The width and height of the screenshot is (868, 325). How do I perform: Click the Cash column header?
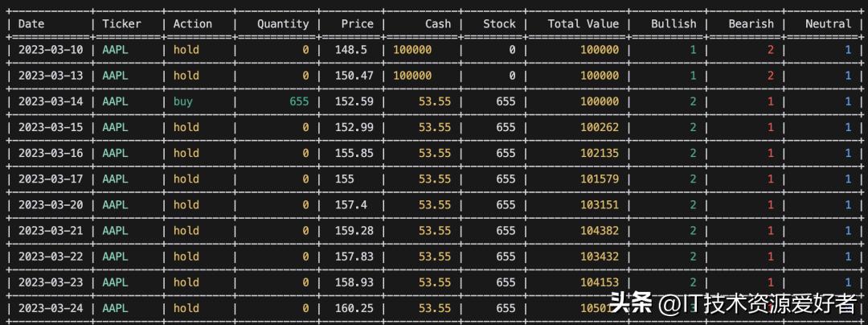point(438,23)
